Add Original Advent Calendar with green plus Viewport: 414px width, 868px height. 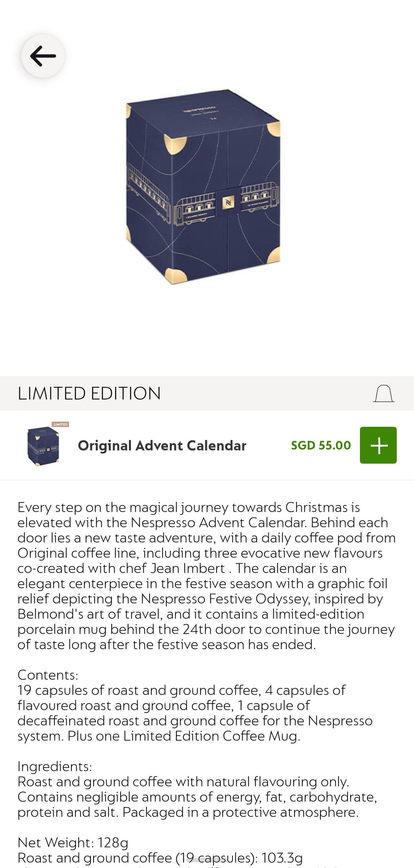(378, 445)
